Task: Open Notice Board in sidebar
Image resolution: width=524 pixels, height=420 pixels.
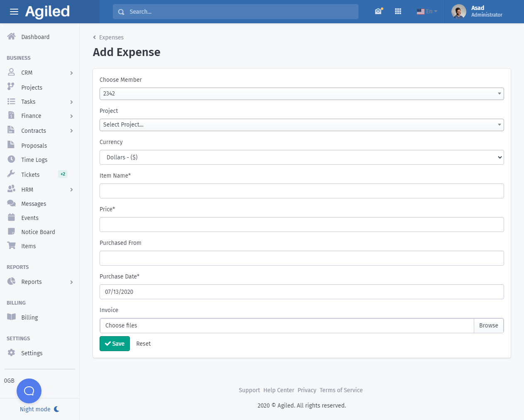Action: click(38, 232)
